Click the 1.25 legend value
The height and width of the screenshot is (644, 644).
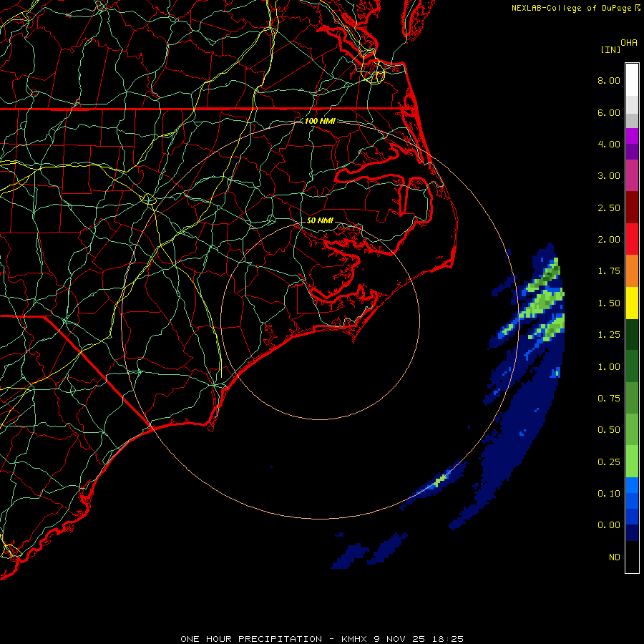point(609,335)
